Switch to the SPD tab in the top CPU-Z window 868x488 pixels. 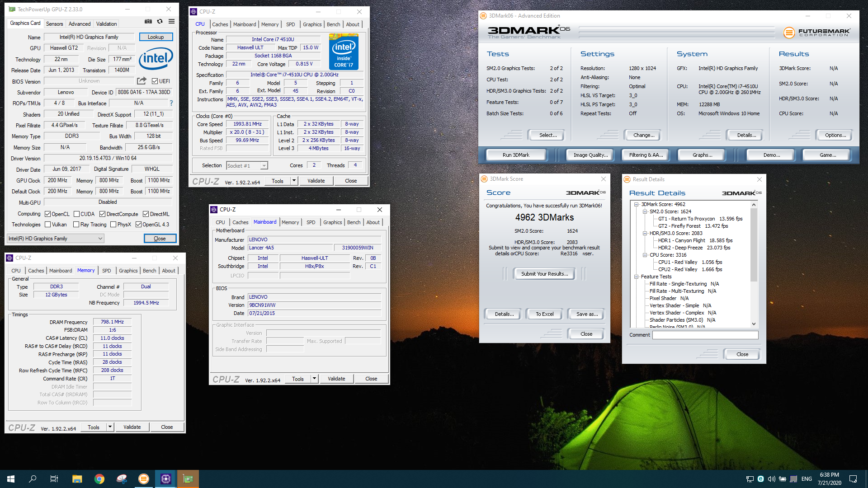pyautogui.click(x=291, y=24)
